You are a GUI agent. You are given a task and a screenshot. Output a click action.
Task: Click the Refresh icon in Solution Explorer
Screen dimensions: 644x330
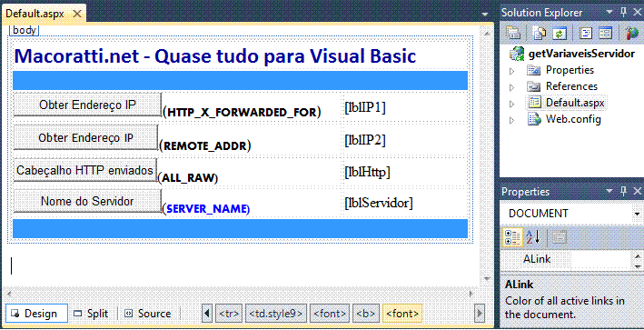pyautogui.click(x=559, y=34)
